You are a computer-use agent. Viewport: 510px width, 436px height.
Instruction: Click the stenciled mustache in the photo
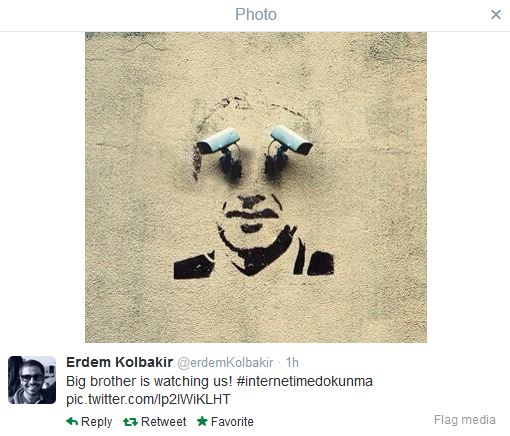[x=252, y=213]
